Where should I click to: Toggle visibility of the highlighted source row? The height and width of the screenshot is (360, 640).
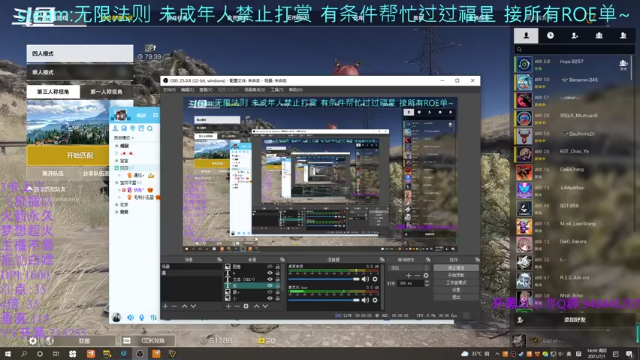269,286
